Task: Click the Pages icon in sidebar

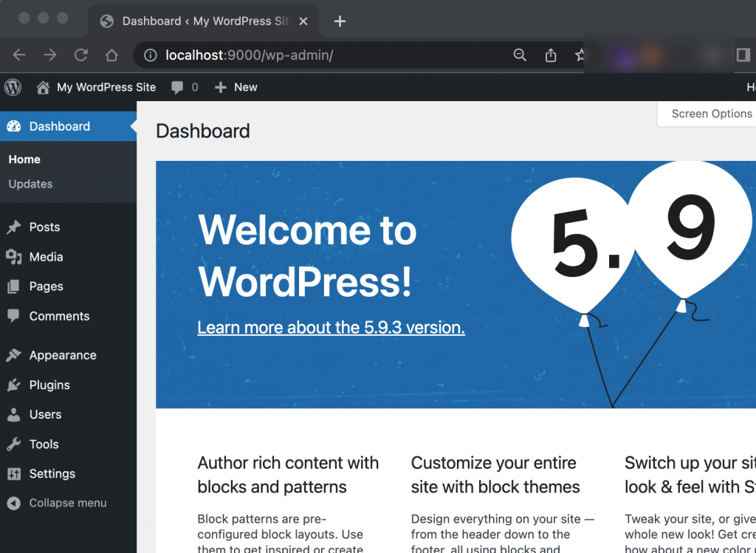Action: [14, 286]
